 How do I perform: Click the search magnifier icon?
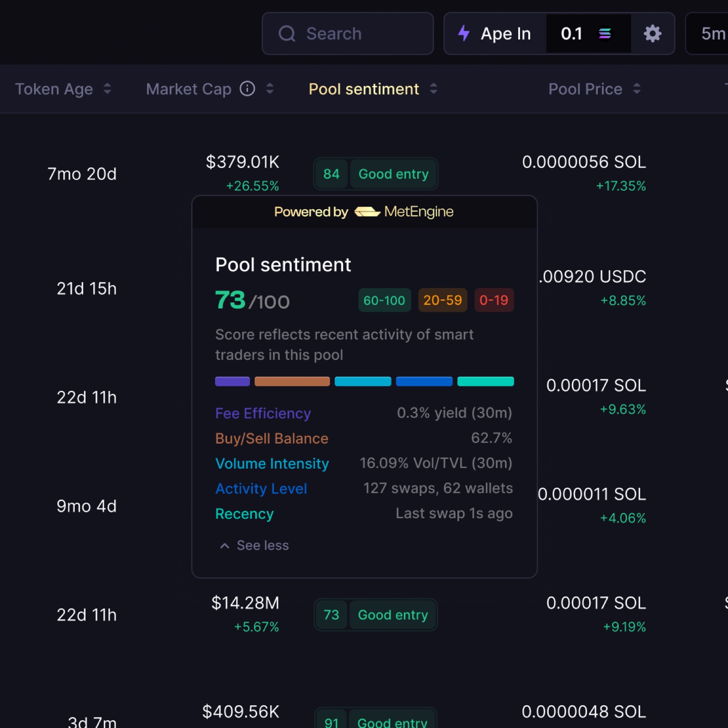pos(287,34)
